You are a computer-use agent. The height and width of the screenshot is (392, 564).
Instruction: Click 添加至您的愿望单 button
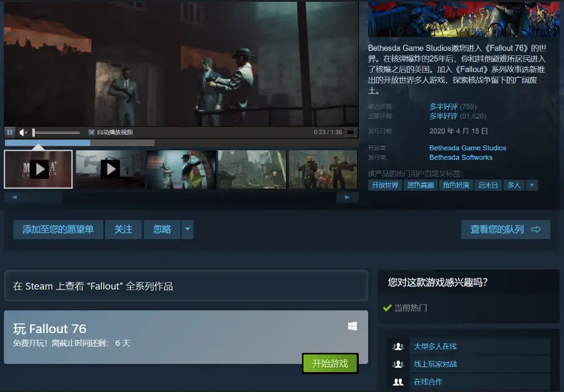58,229
